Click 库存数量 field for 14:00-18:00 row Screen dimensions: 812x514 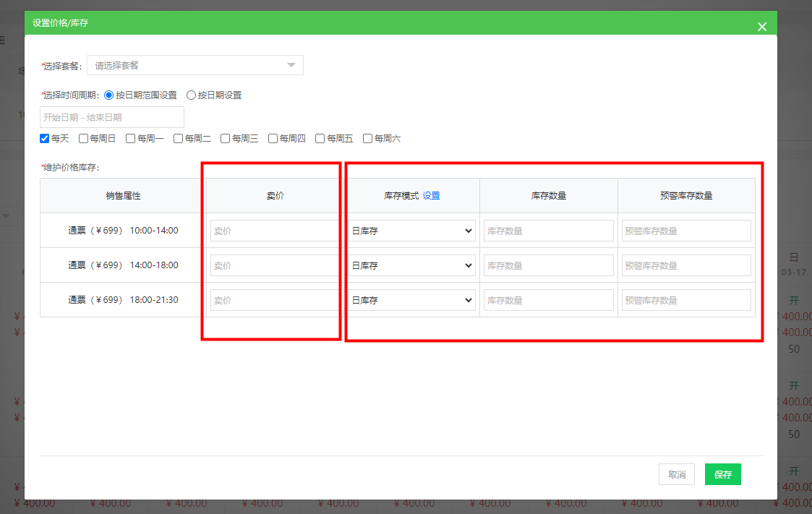point(548,265)
